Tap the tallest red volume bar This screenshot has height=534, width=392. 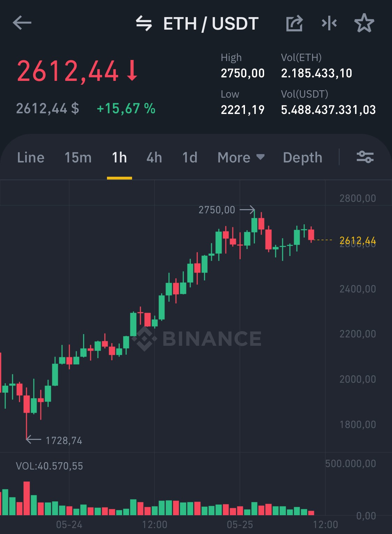pyautogui.click(x=26, y=498)
